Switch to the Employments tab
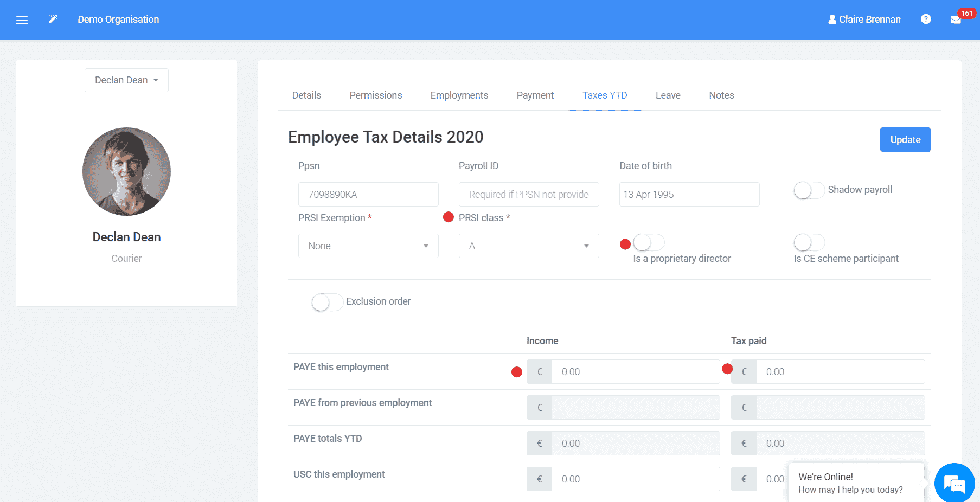This screenshot has width=980, height=502. click(459, 95)
